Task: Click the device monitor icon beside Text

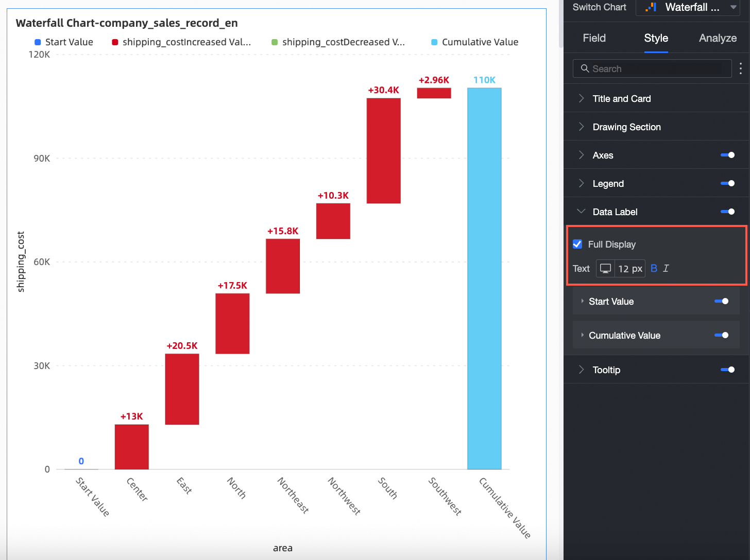Action: 606,269
